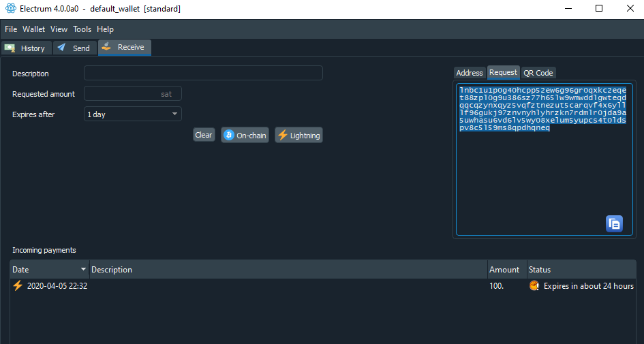
Task: Create a Lightning invoice
Action: 298,135
